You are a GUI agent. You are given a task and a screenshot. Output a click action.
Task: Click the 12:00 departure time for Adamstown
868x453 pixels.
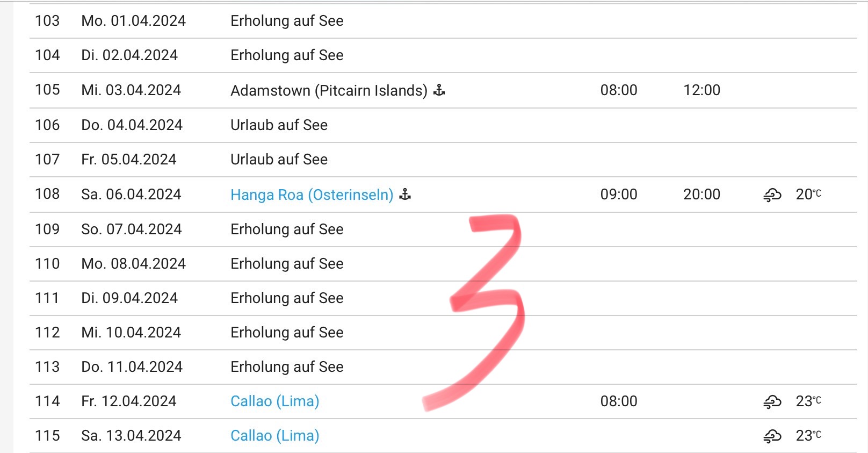(701, 90)
